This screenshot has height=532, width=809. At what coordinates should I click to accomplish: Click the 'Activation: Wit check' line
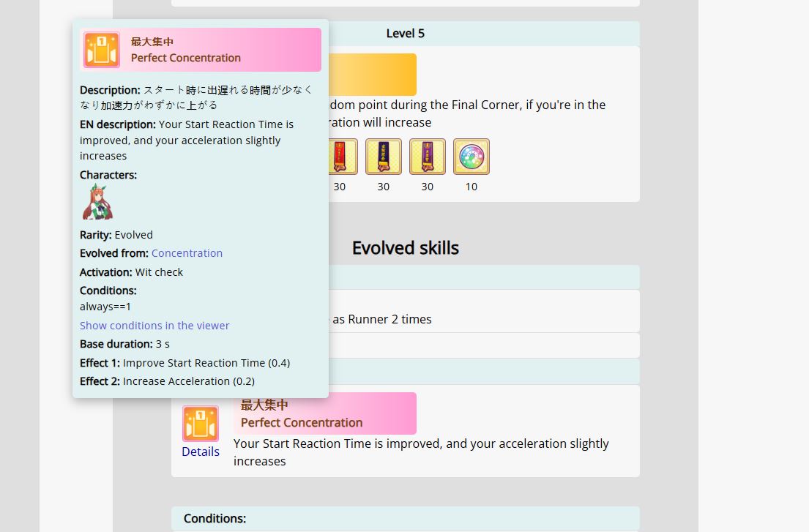click(131, 272)
